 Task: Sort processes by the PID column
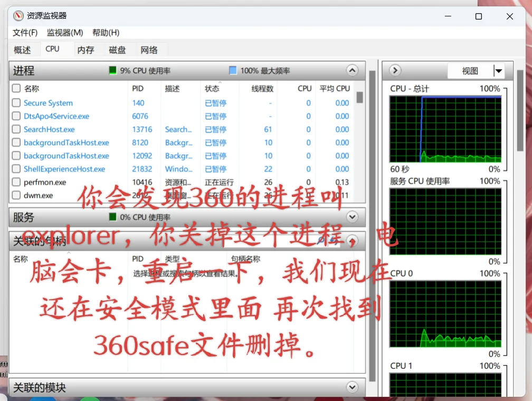coord(136,89)
